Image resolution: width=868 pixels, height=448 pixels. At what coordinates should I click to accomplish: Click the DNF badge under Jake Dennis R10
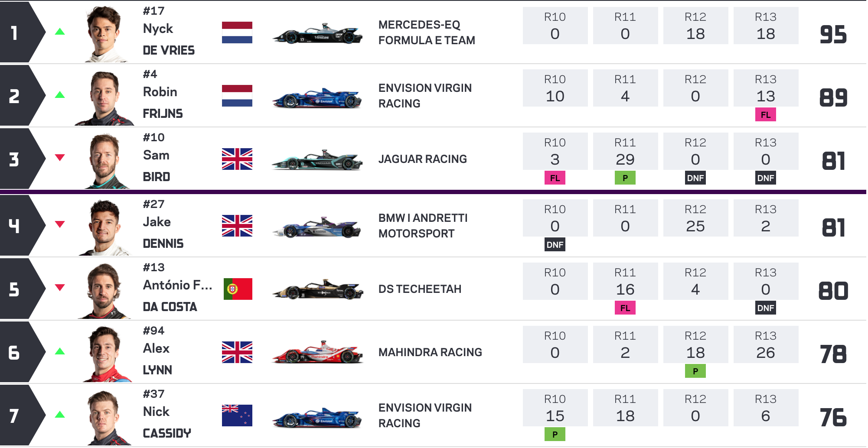pos(555,245)
